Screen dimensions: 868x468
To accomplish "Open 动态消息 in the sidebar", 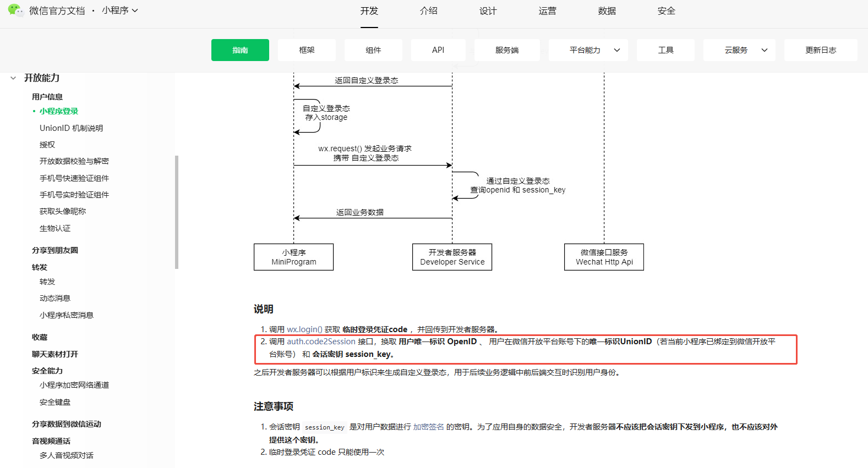I will (55, 298).
